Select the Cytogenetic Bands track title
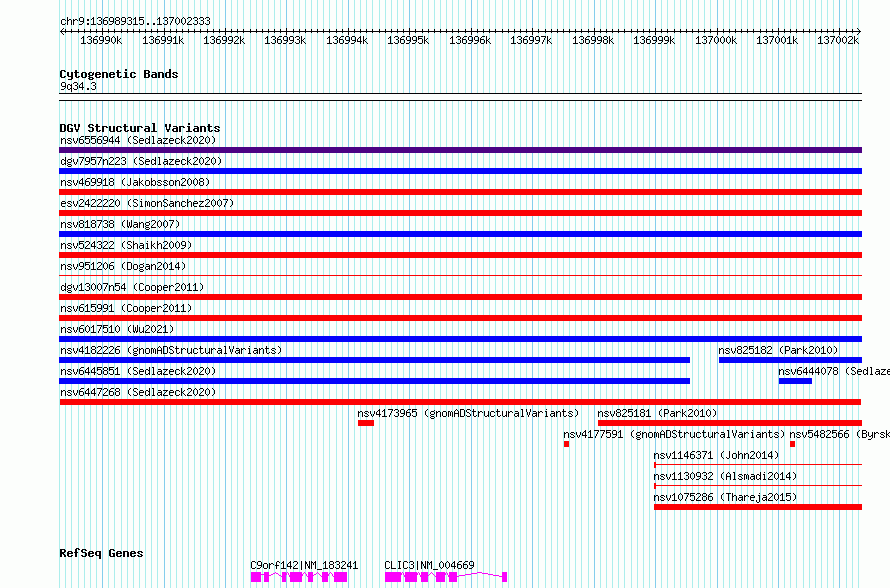890x588 pixels. tap(119, 74)
